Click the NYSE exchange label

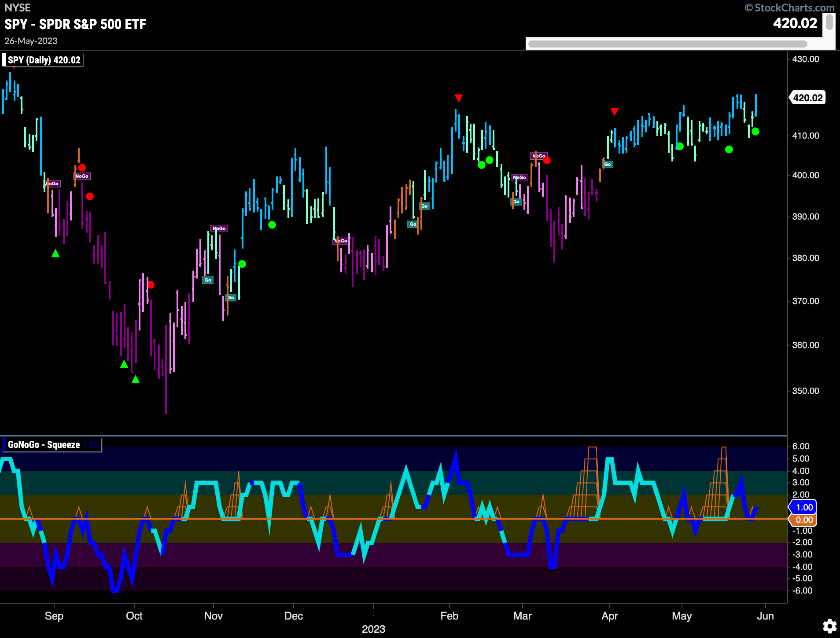(18, 7)
